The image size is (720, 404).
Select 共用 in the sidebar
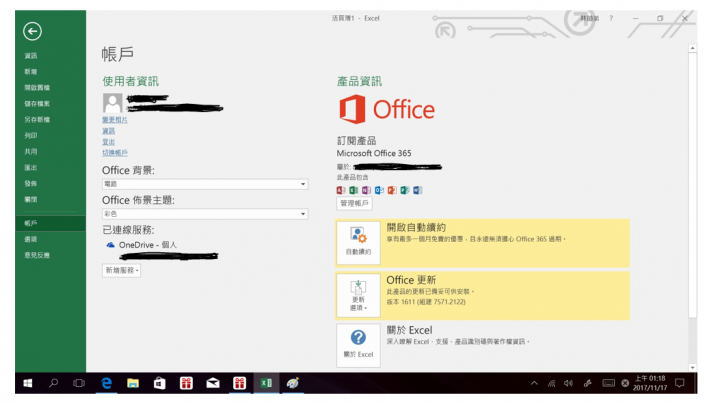point(31,152)
